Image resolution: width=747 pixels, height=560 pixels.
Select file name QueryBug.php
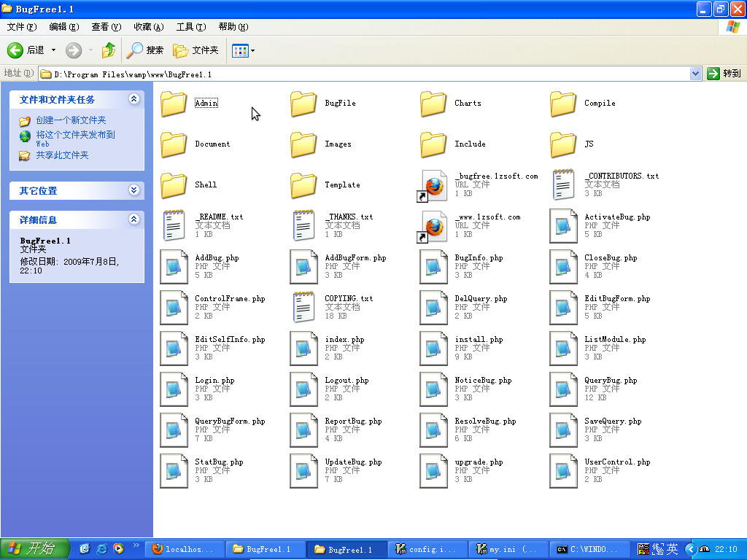tap(611, 381)
